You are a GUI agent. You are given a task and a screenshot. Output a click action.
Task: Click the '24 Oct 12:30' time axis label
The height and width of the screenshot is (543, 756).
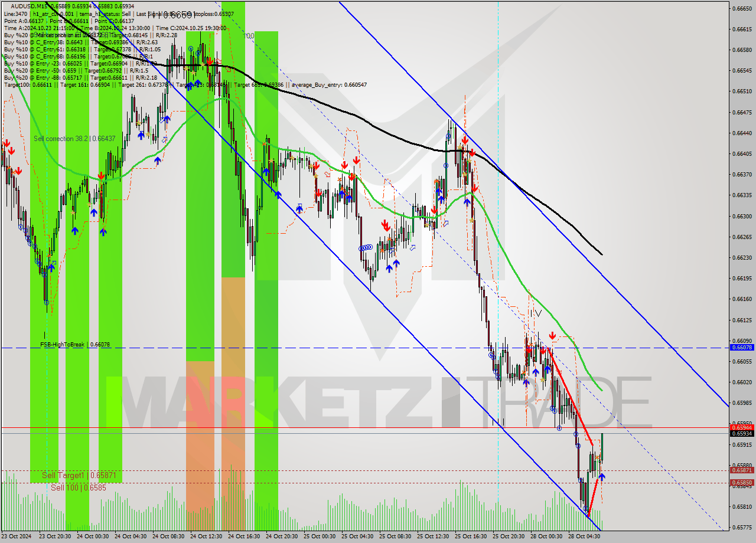[207, 537]
